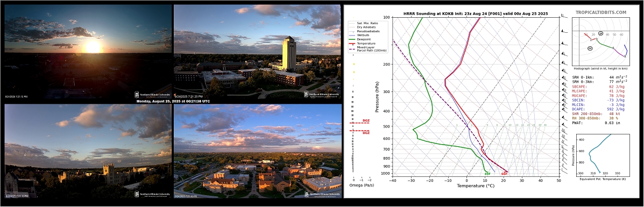Click NIU logo in the tower webcam
644x207 pixels.
pos(322,95)
